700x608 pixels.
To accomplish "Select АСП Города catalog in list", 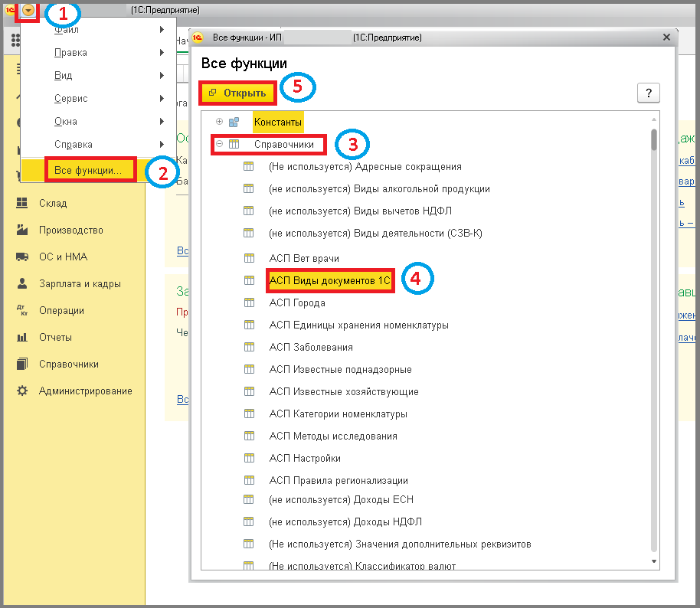I will [x=297, y=302].
